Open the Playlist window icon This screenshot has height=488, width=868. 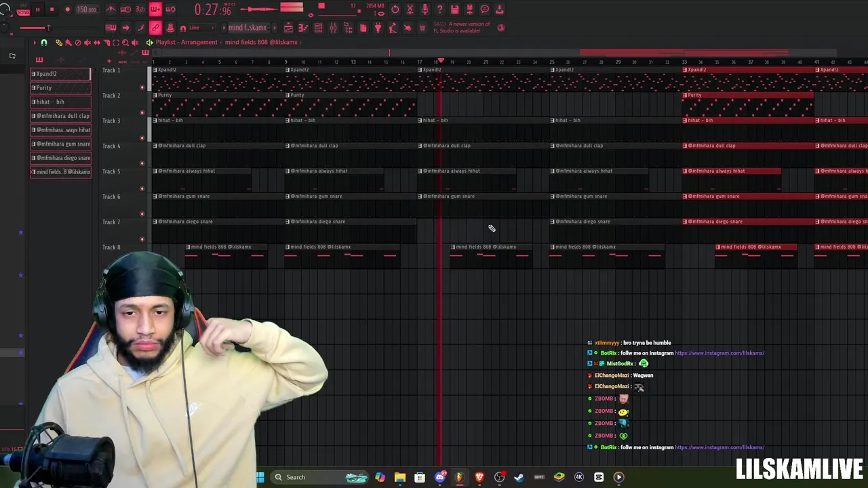[x=288, y=28]
